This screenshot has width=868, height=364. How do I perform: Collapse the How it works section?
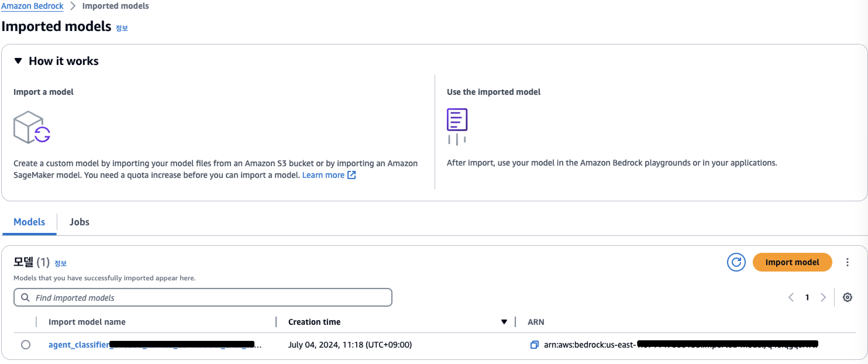(18, 61)
